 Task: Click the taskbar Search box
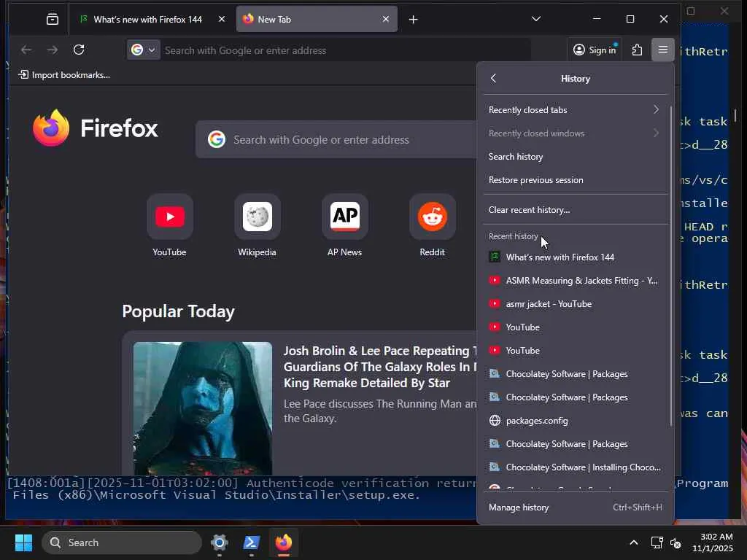122,542
